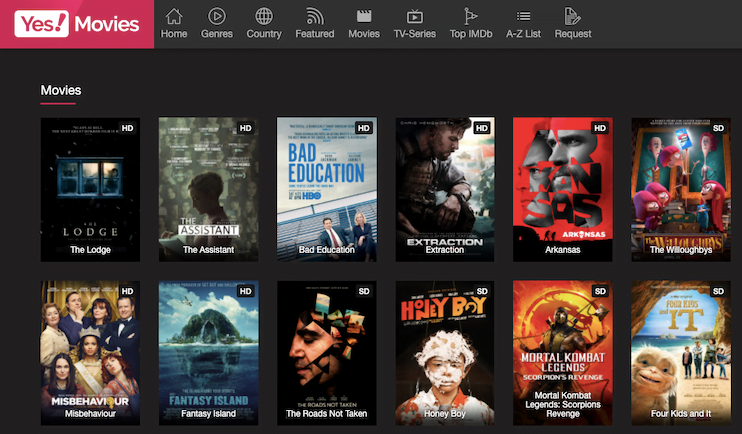Open the Extraction movie poster
Viewport: 742px width, 434px height.
click(x=445, y=189)
